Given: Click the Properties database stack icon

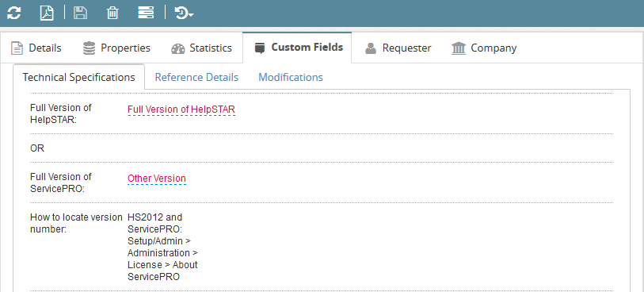Looking at the screenshot, I should [89, 48].
